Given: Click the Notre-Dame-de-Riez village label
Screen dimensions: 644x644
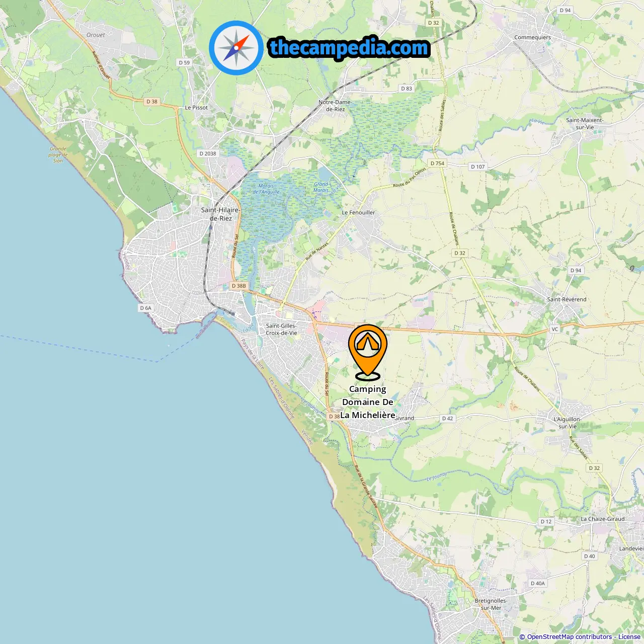Looking at the screenshot, I should (335, 105).
